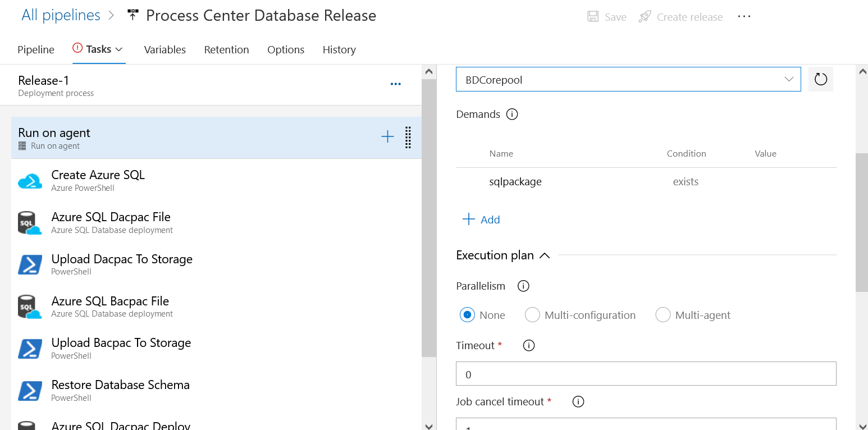Image resolution: width=868 pixels, height=430 pixels.
Task: Click the Save disk icon
Action: click(593, 17)
